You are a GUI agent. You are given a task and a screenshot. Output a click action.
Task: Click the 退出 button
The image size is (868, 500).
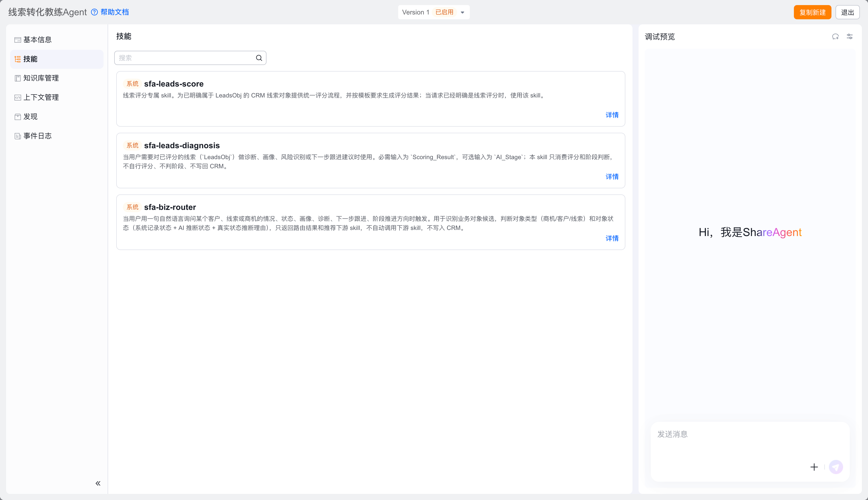pos(847,12)
